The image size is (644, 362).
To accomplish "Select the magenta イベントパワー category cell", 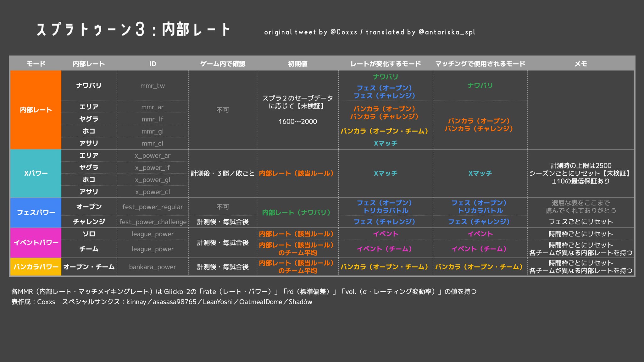I will tap(36, 243).
